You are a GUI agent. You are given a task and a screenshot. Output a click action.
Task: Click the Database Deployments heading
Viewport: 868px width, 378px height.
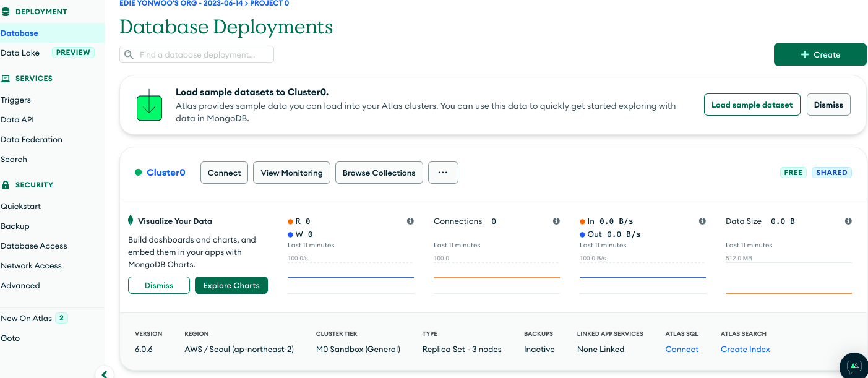[226, 27]
